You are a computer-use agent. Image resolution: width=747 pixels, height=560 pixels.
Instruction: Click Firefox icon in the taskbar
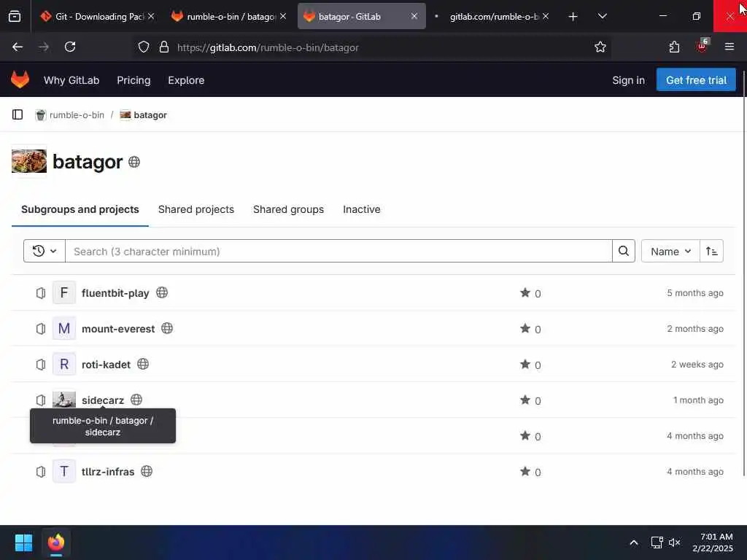tap(56, 542)
